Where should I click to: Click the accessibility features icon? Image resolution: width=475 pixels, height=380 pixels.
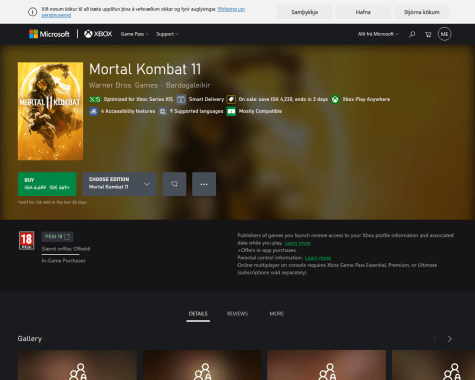(93, 111)
